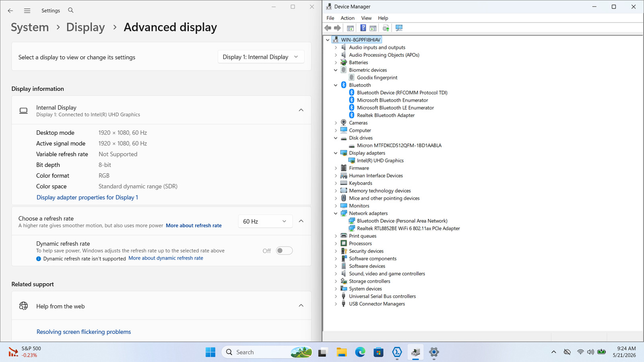Collapse the Help from the web section
Image resolution: width=644 pixels, height=362 pixels.
coord(301,306)
